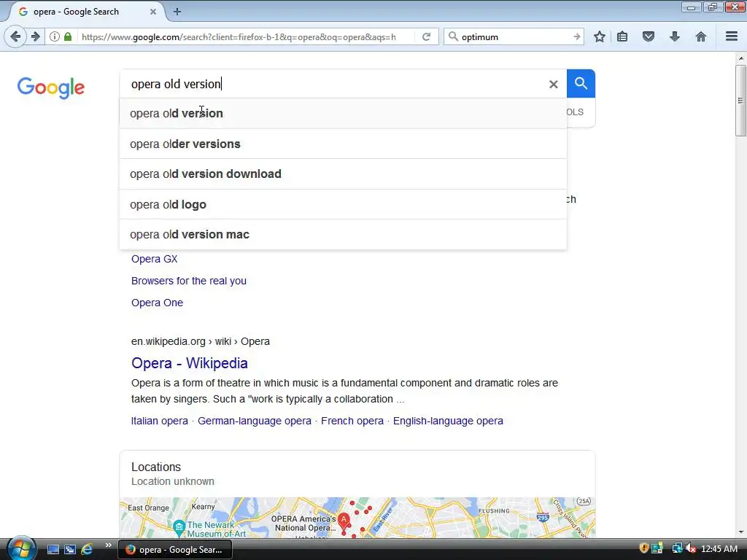This screenshot has width=747, height=560.
Task: Click the magnifier in Firefox search box
Action: 453,36
